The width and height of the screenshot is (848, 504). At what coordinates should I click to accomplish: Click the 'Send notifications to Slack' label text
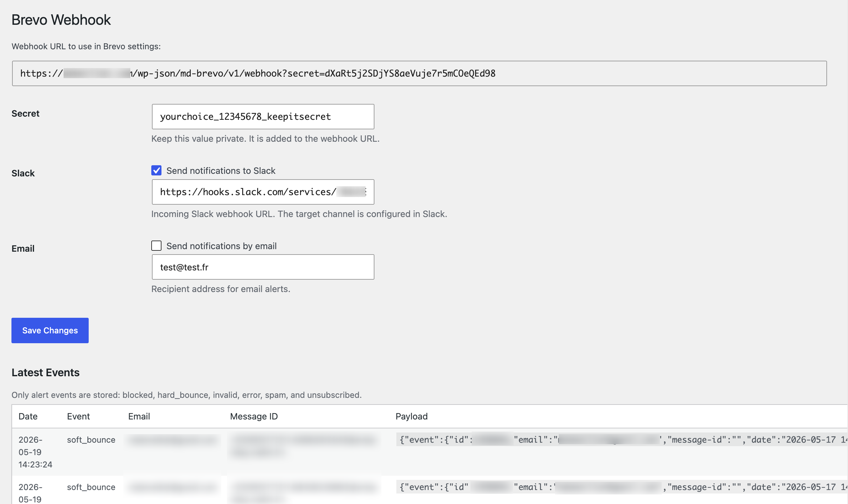click(x=221, y=171)
